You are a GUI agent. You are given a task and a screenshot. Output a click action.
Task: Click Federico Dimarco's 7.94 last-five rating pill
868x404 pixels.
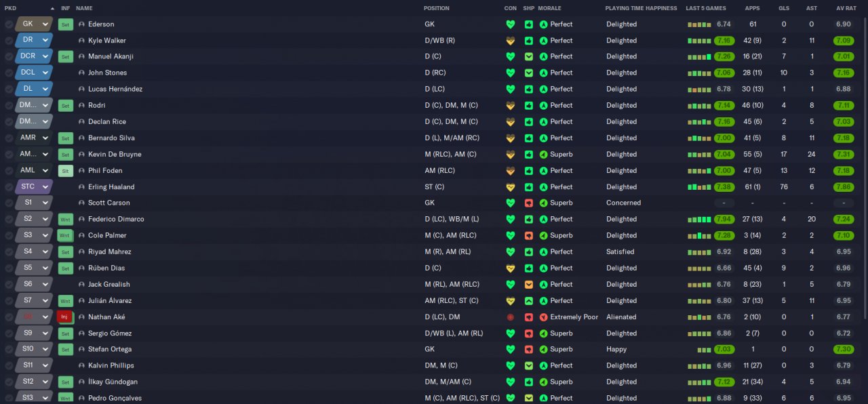click(x=724, y=220)
